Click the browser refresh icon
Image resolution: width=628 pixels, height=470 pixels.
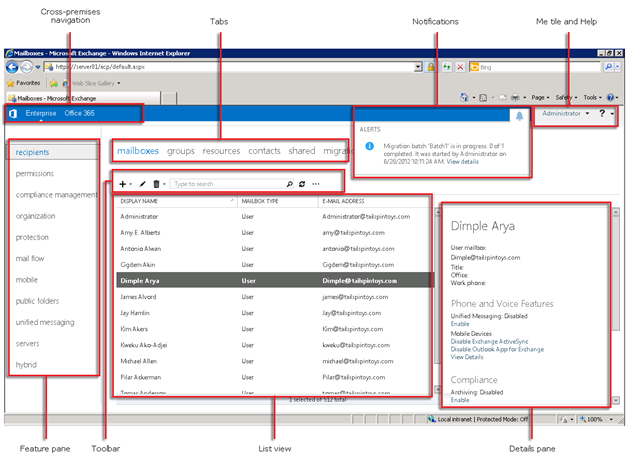(x=447, y=67)
